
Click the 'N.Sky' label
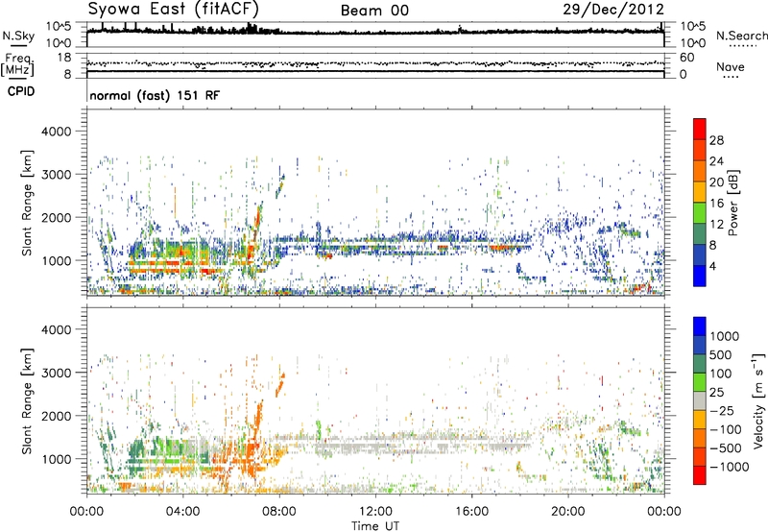pos(18,36)
